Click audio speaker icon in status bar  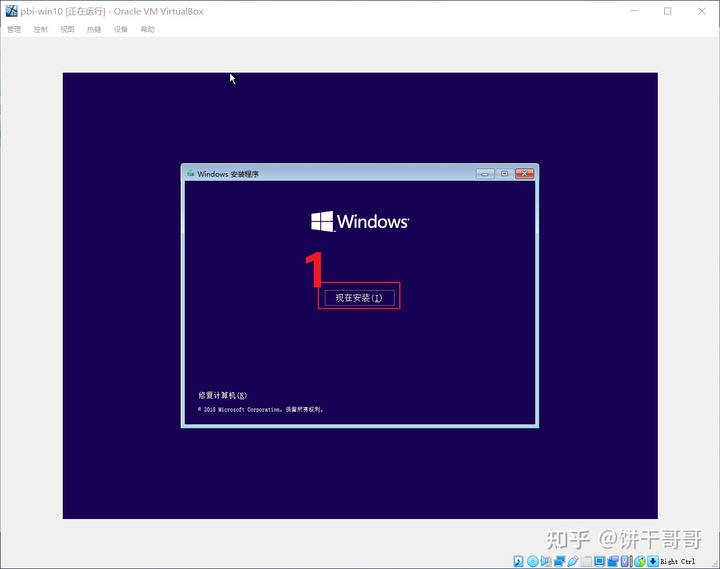click(546, 561)
